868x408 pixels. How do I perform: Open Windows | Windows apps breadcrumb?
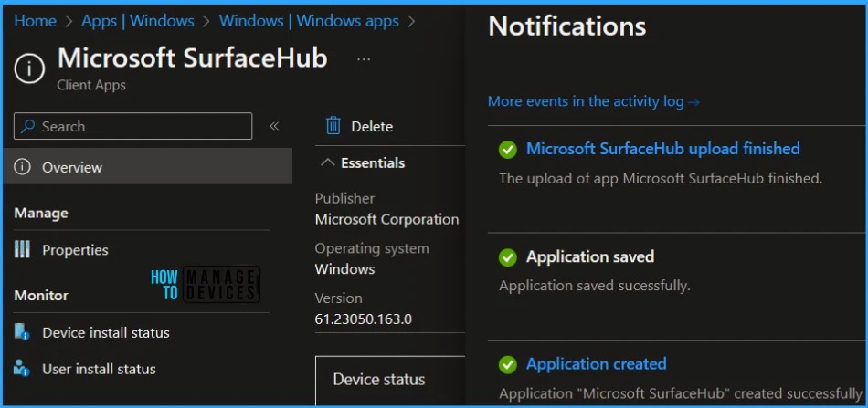click(309, 21)
